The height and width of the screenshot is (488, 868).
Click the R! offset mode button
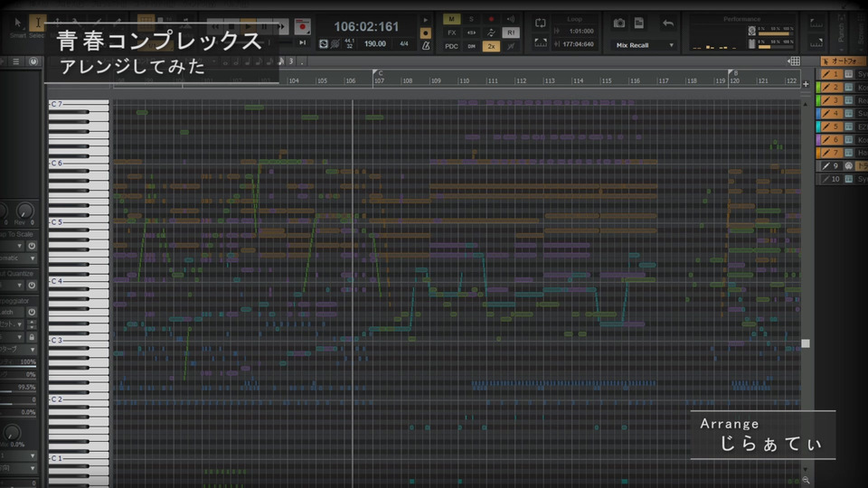point(510,33)
